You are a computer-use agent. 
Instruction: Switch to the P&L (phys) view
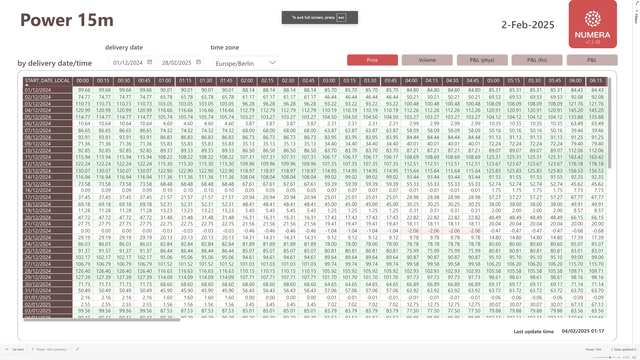(x=482, y=60)
